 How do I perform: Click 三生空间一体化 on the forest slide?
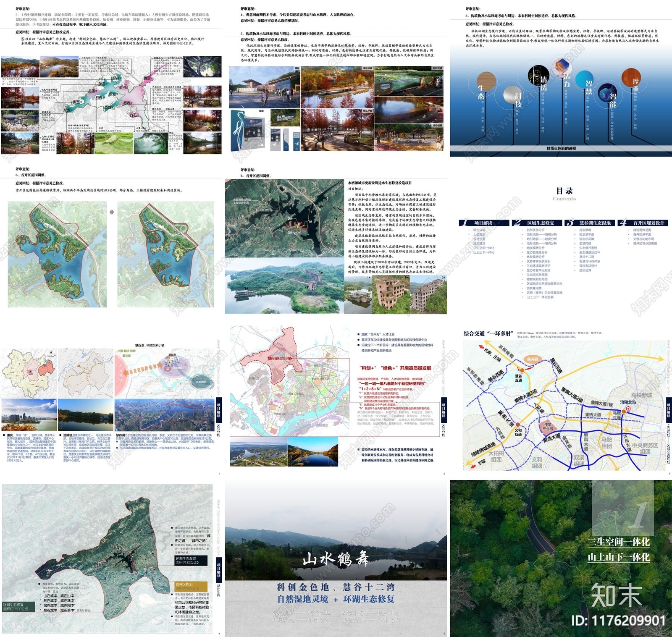618,542
